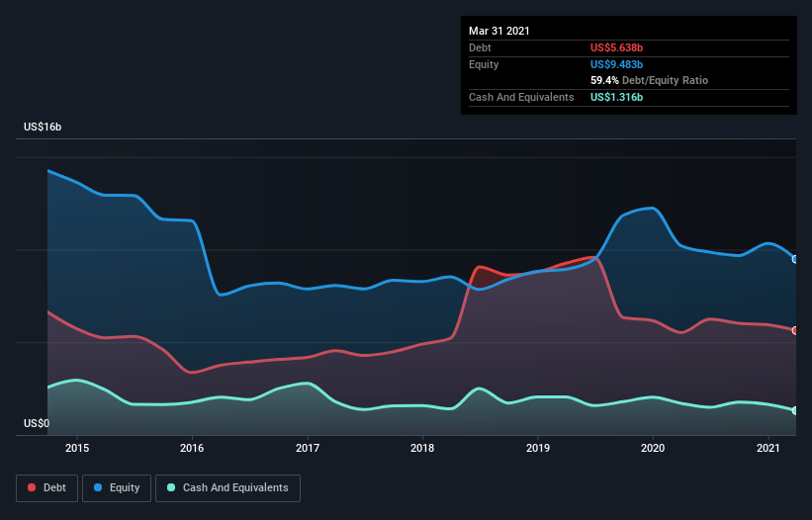Click the US$1.316b cash value

click(617, 97)
